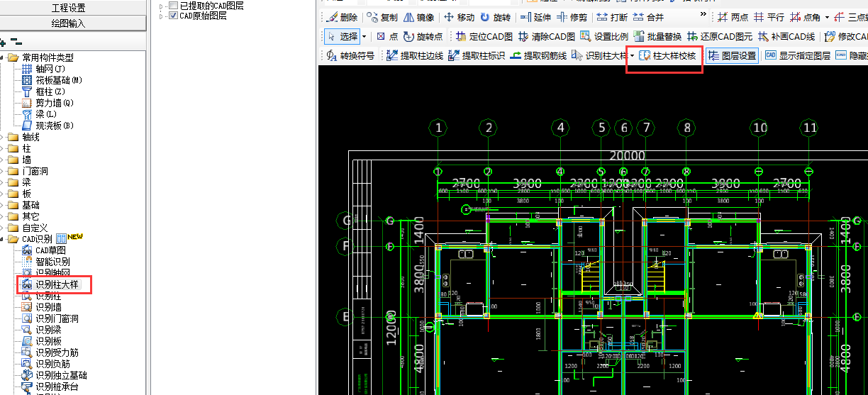Click 提取钢筋线 toolbar button

pos(538,55)
